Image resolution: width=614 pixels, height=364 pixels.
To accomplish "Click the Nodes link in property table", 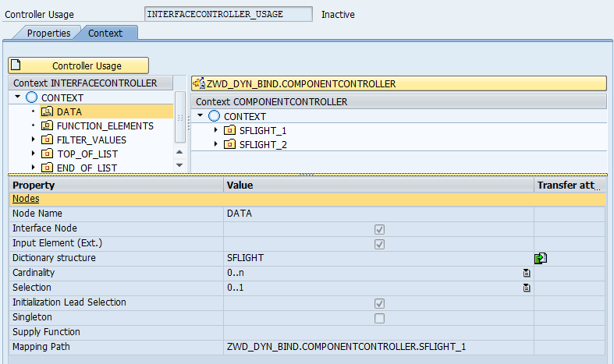I will coord(26,199).
